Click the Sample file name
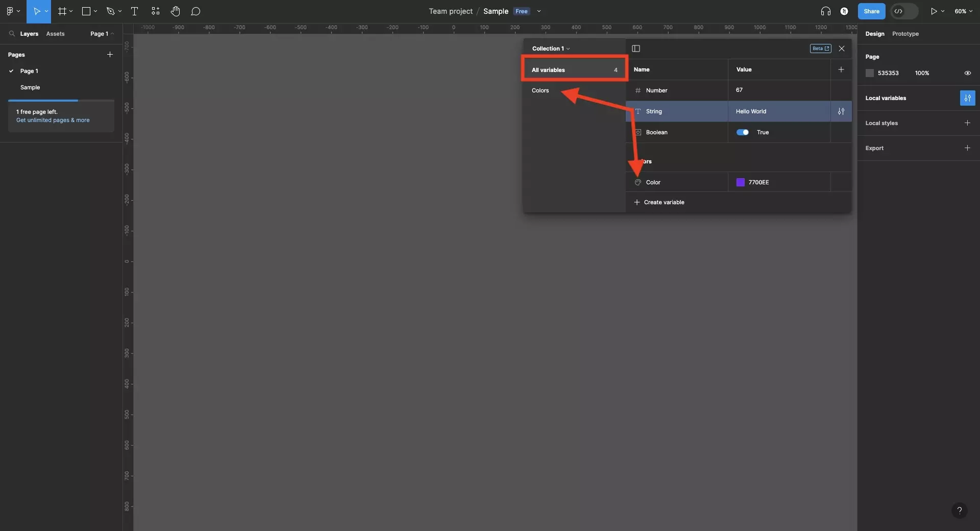The width and height of the screenshot is (980, 531). click(496, 11)
